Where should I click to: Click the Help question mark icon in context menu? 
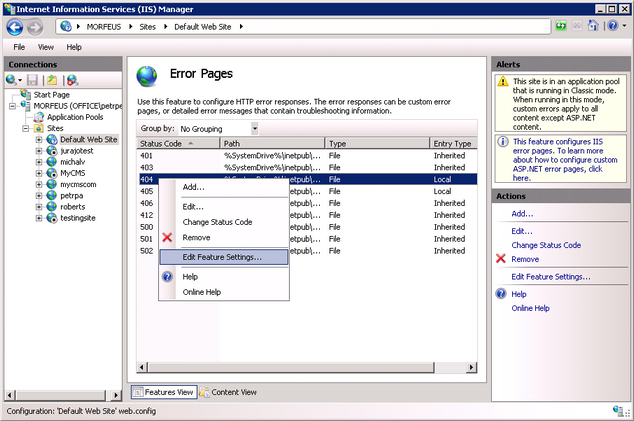click(167, 277)
